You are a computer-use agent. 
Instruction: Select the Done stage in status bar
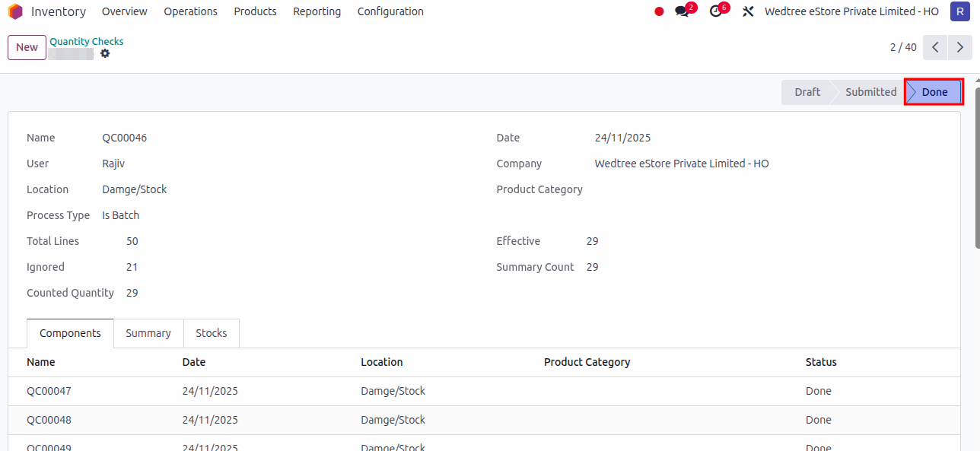(934, 91)
